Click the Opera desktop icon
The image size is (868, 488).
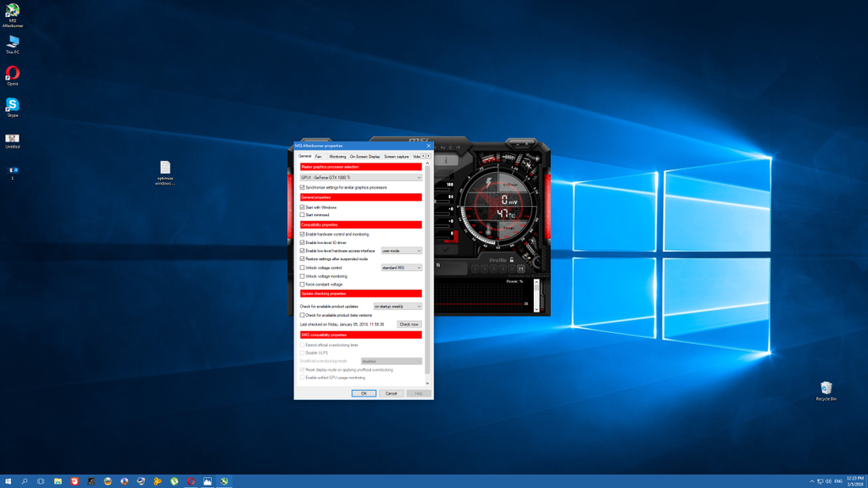coord(13,74)
